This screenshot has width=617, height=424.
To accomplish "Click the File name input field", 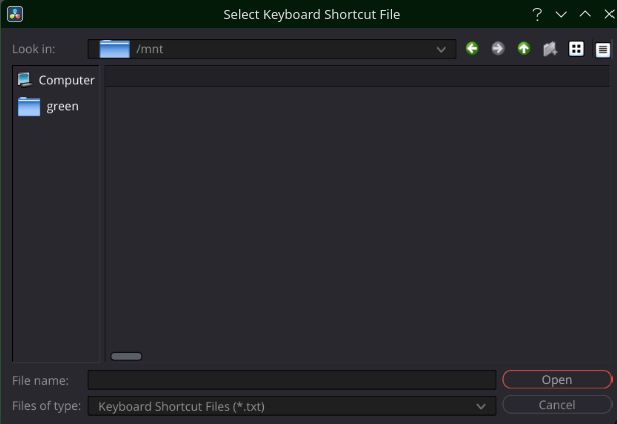I will click(x=292, y=380).
